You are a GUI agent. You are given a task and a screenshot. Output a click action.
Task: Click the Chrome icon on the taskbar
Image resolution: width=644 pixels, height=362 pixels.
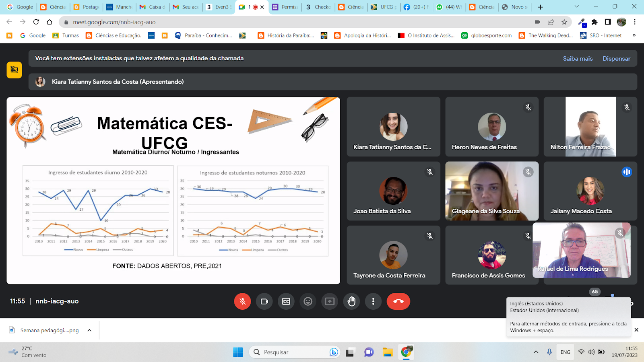click(407, 352)
